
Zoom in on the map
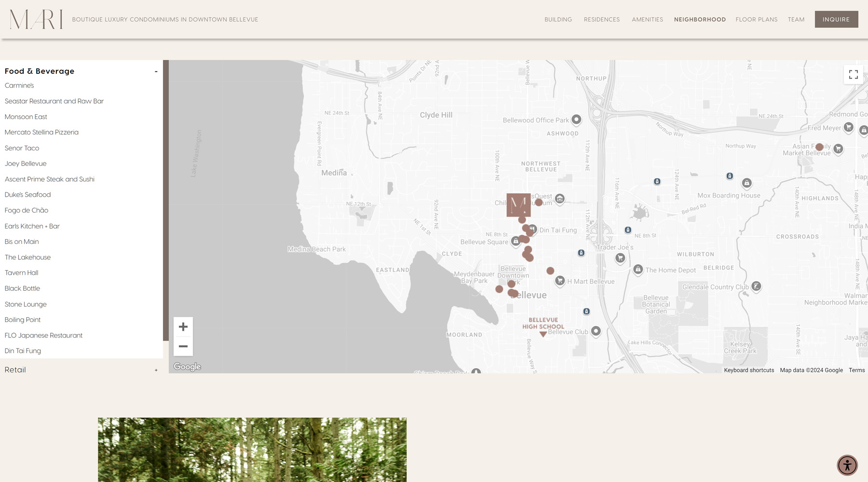tap(183, 327)
